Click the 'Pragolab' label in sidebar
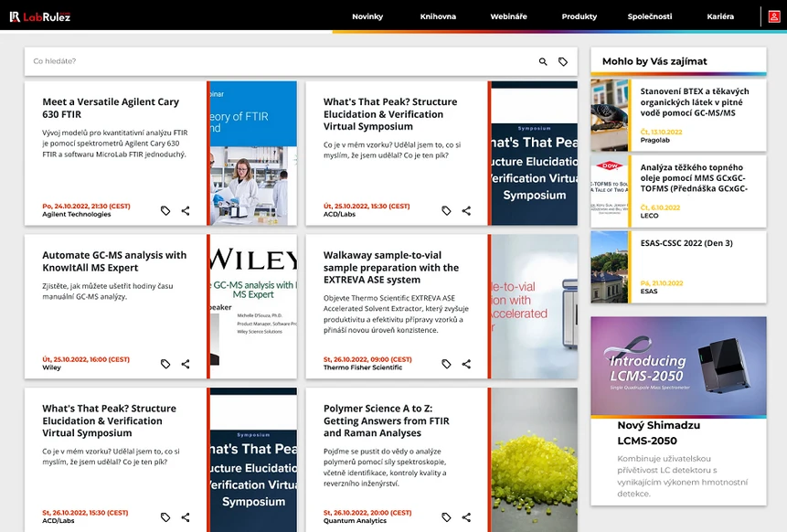The width and height of the screenshot is (787, 532). tap(655, 140)
